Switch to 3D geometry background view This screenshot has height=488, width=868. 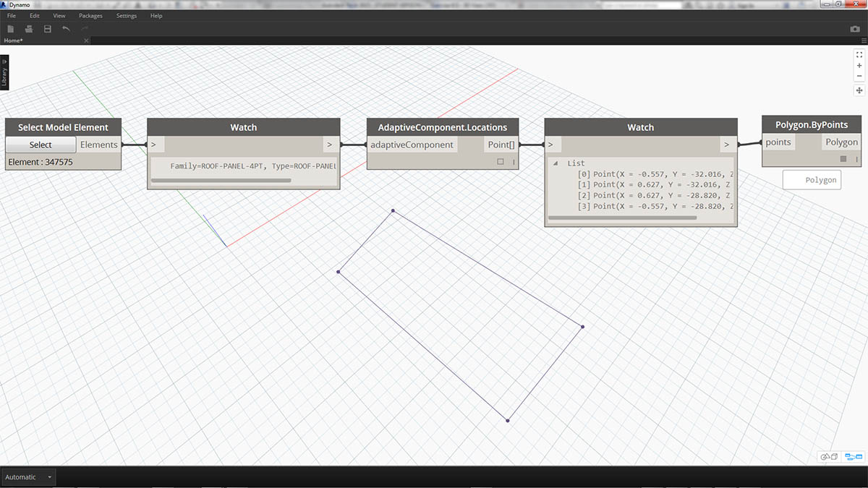coord(829,457)
